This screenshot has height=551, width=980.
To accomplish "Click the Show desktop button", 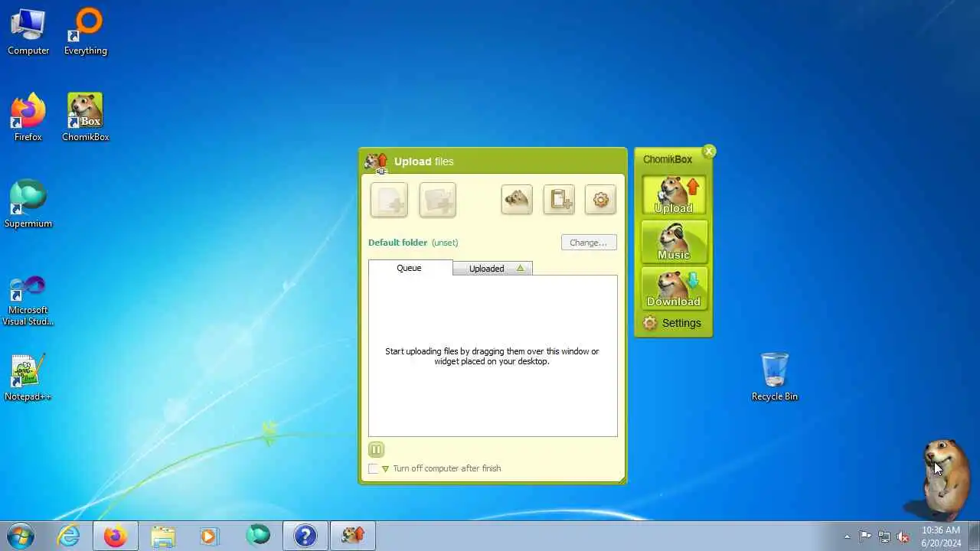I will click(974, 536).
